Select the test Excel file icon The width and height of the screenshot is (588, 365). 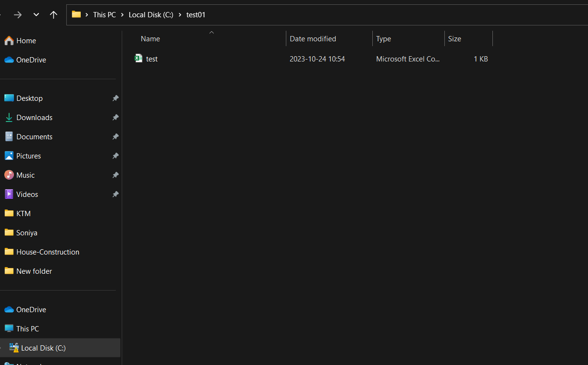click(138, 59)
